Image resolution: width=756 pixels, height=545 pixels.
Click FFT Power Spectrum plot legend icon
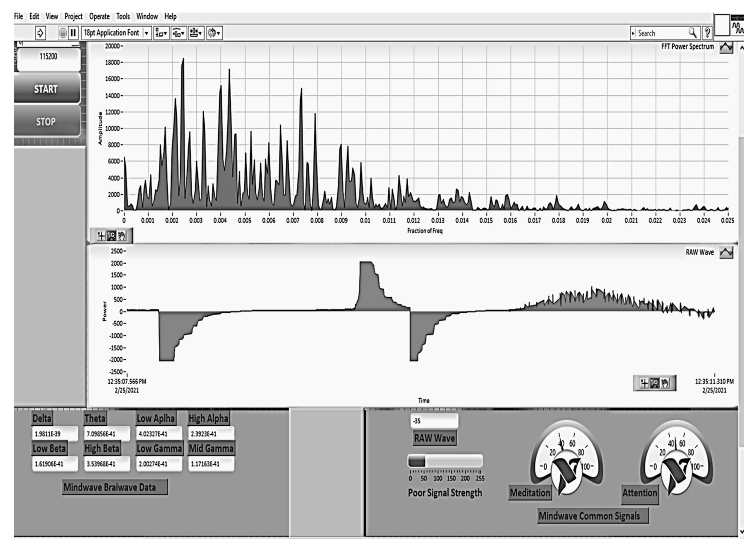[726, 47]
